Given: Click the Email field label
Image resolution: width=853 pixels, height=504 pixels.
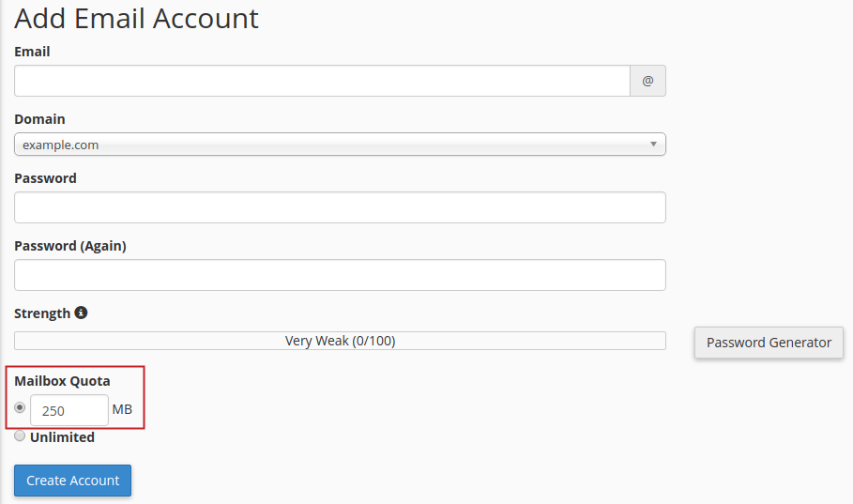Looking at the screenshot, I should [x=32, y=52].
